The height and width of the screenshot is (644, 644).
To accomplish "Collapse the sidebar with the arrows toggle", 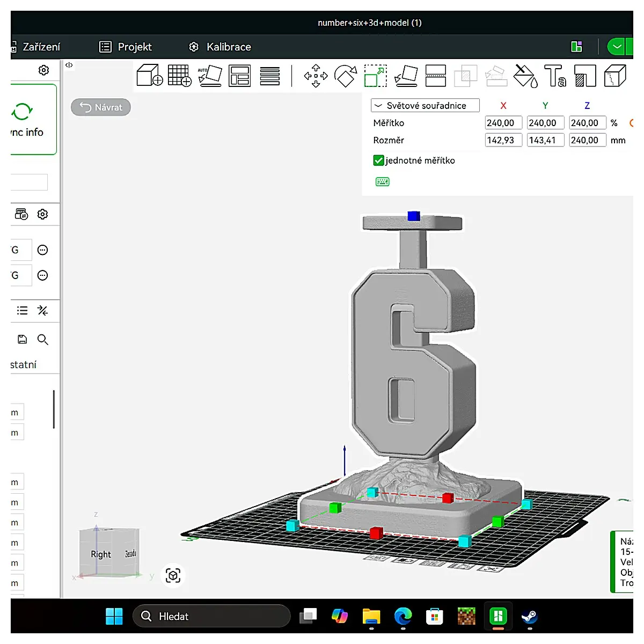I will [69, 65].
